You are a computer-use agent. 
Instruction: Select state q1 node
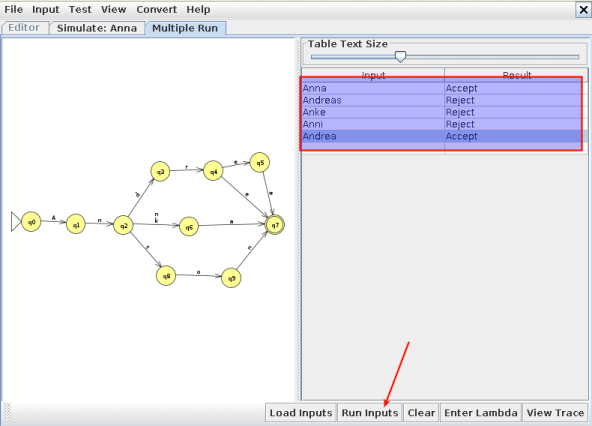coord(76,224)
